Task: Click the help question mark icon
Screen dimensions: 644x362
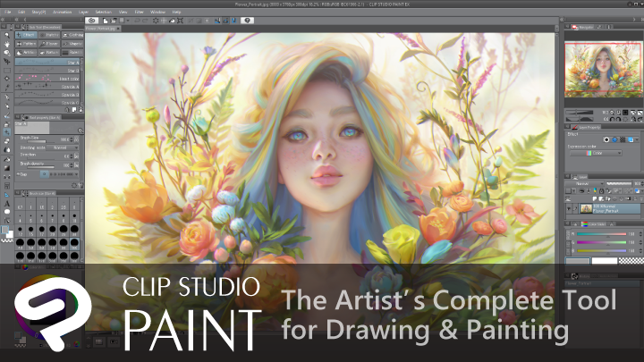Action: (x=247, y=21)
